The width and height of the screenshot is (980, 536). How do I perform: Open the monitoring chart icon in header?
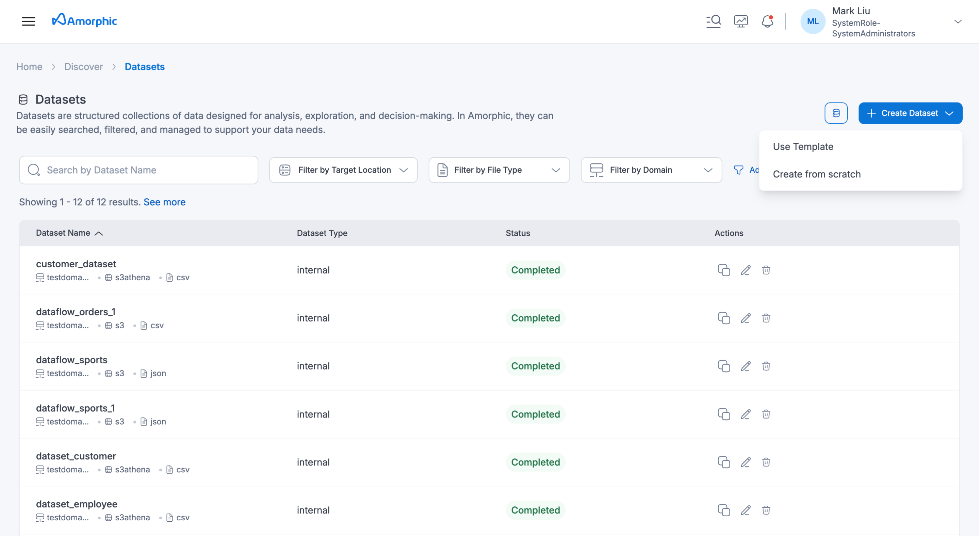(x=740, y=21)
